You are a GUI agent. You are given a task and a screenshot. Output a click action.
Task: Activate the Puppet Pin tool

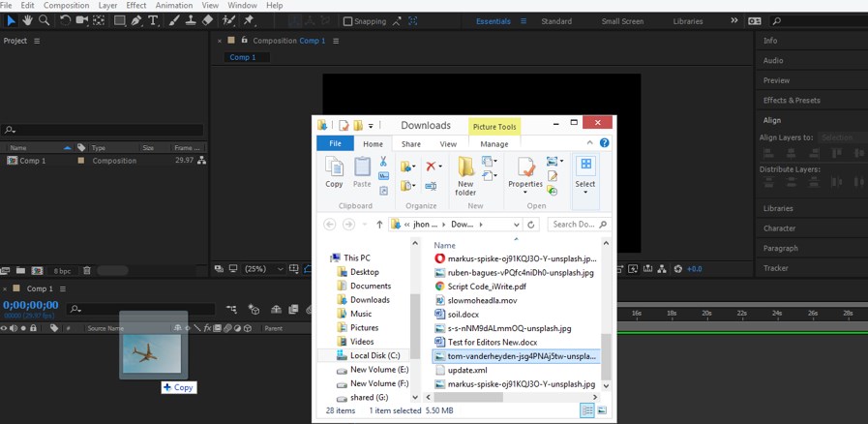[x=249, y=20]
